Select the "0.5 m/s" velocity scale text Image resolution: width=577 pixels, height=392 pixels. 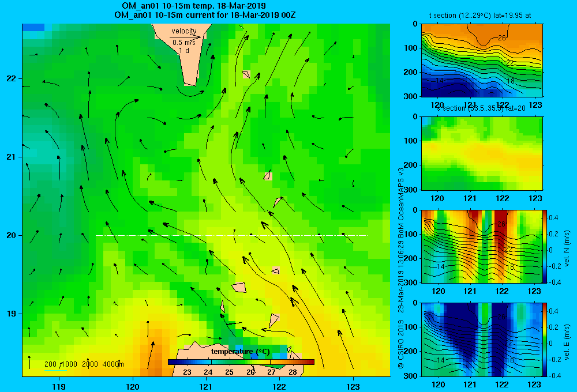tap(184, 43)
